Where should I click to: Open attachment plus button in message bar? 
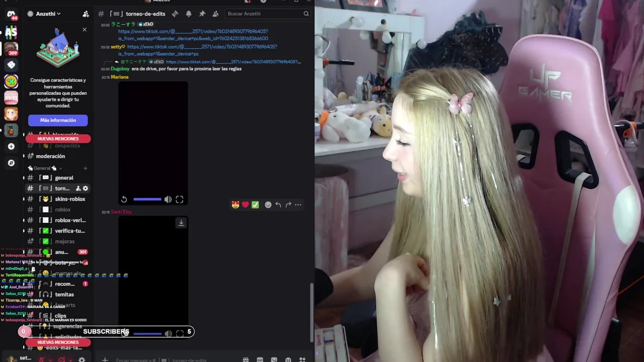tap(105, 360)
